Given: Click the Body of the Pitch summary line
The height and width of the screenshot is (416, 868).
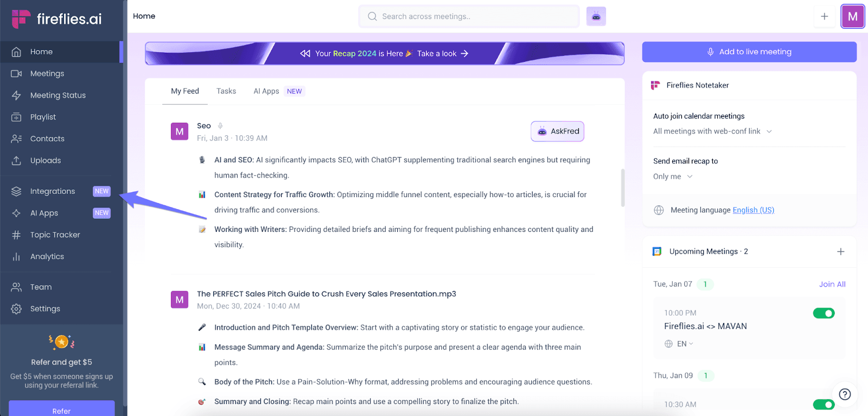Looking at the screenshot, I should pos(403,382).
